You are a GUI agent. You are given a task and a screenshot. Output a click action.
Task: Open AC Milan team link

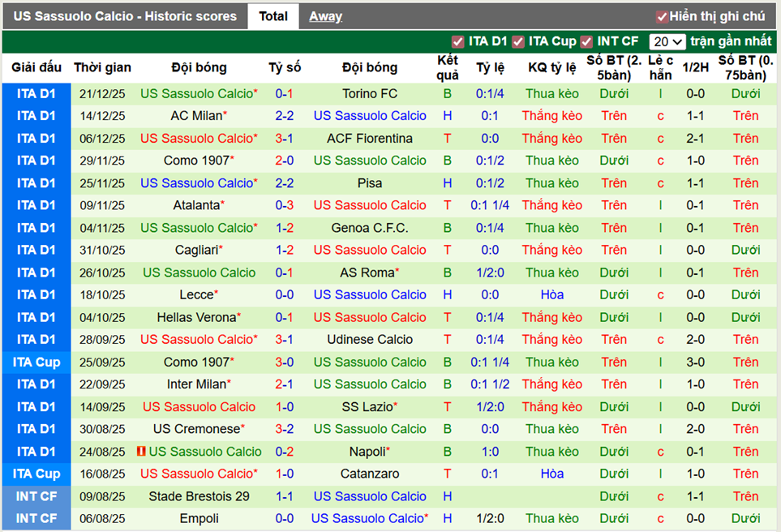(196, 116)
